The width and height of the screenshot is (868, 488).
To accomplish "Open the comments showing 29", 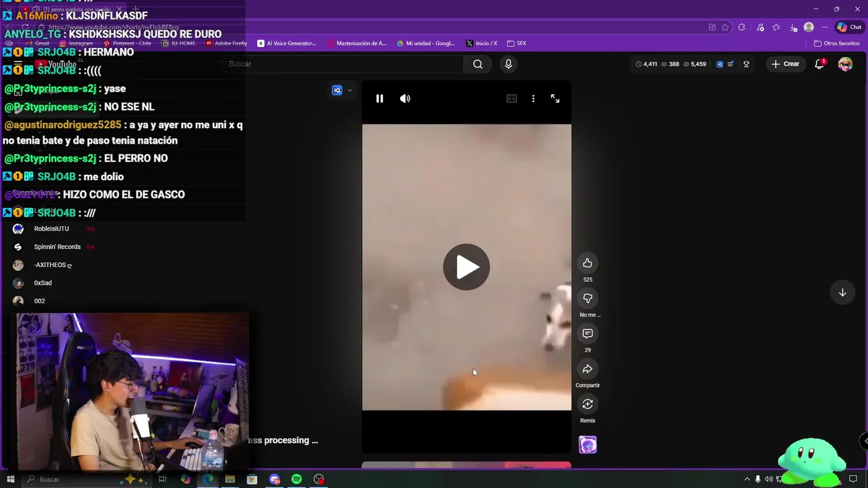I will point(587,333).
